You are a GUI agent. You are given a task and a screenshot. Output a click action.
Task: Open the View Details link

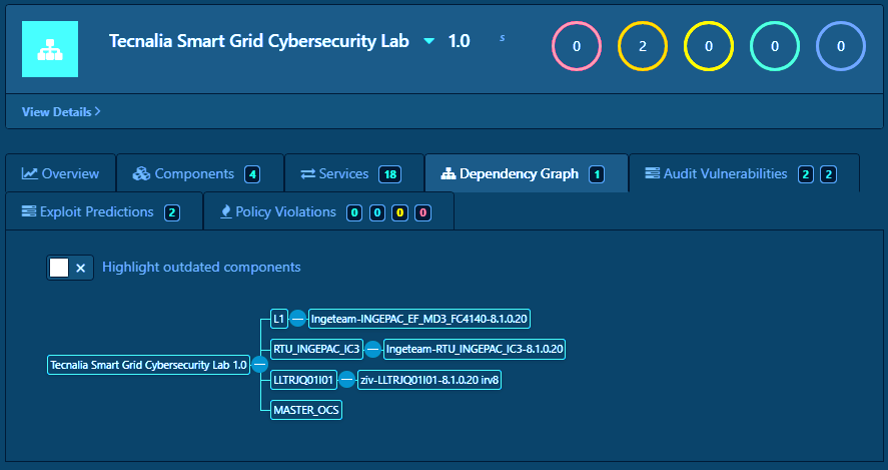[61, 112]
